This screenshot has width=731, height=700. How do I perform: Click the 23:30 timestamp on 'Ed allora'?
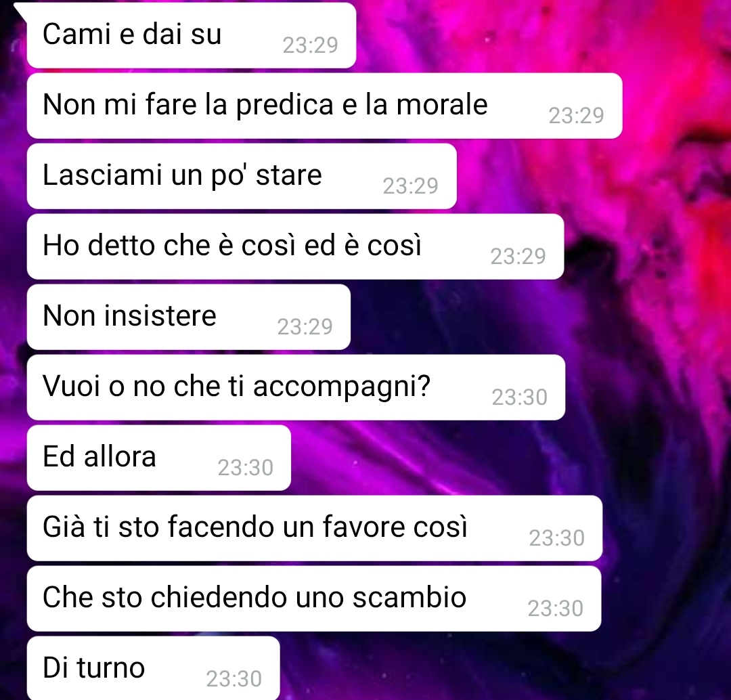pyautogui.click(x=245, y=468)
